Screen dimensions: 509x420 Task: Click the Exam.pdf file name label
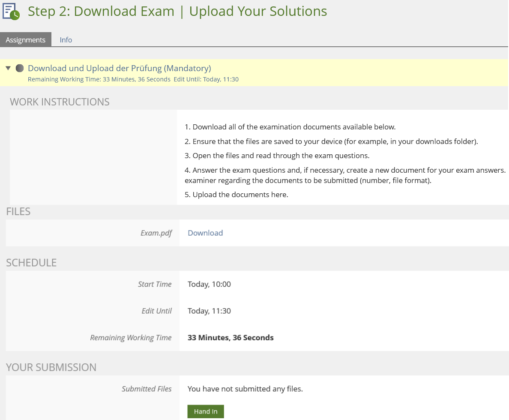156,233
